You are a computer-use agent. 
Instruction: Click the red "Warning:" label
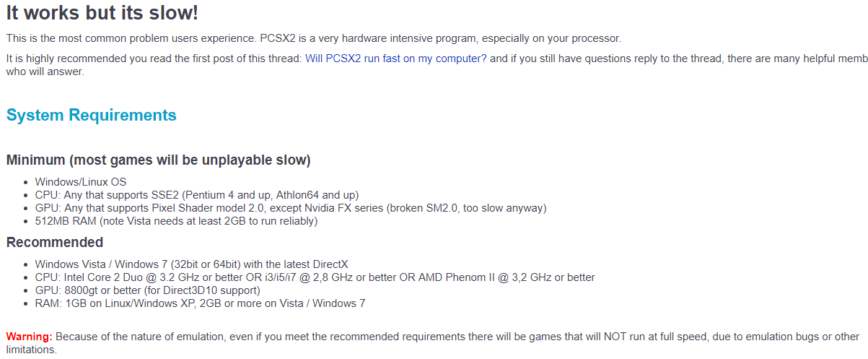pyautogui.click(x=29, y=337)
